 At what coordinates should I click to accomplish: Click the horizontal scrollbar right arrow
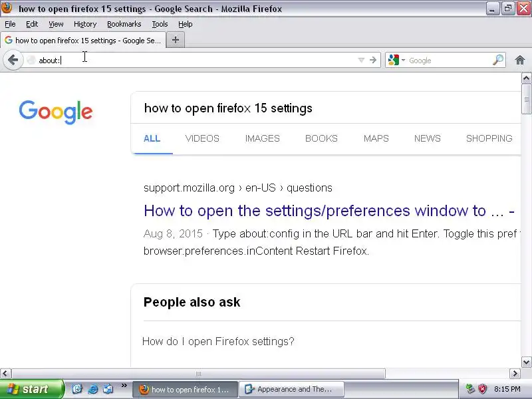[515, 374]
